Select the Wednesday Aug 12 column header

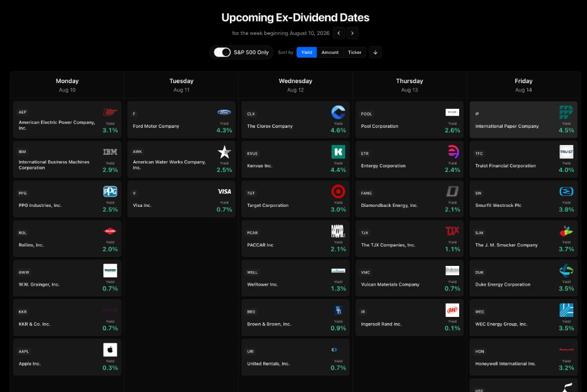point(295,85)
